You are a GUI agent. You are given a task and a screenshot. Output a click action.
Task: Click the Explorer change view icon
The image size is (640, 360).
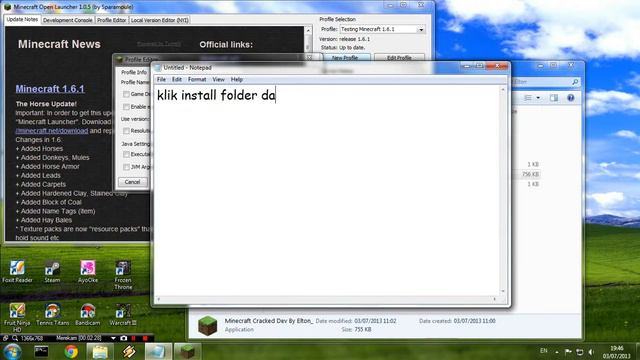click(x=528, y=98)
